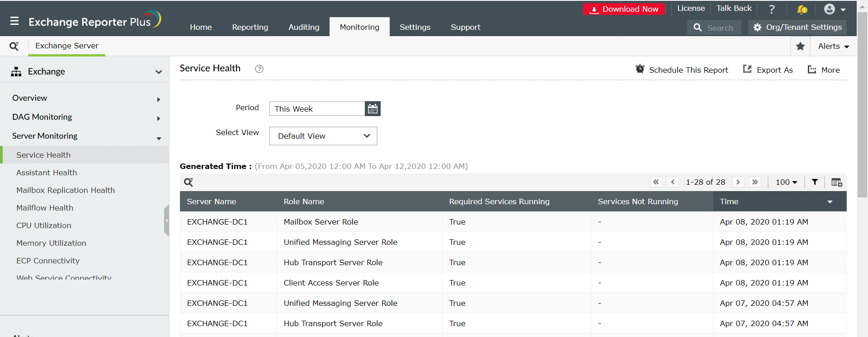Collapse the left sidebar panel handle

click(x=166, y=220)
